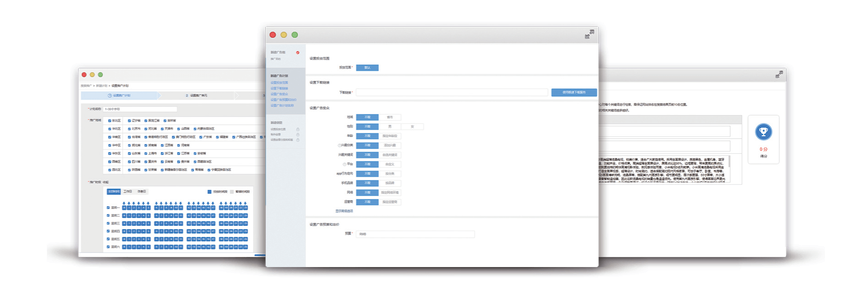Switch to the 工作日 schedule tab
This screenshot has width=868, height=289.
pyautogui.click(x=128, y=192)
